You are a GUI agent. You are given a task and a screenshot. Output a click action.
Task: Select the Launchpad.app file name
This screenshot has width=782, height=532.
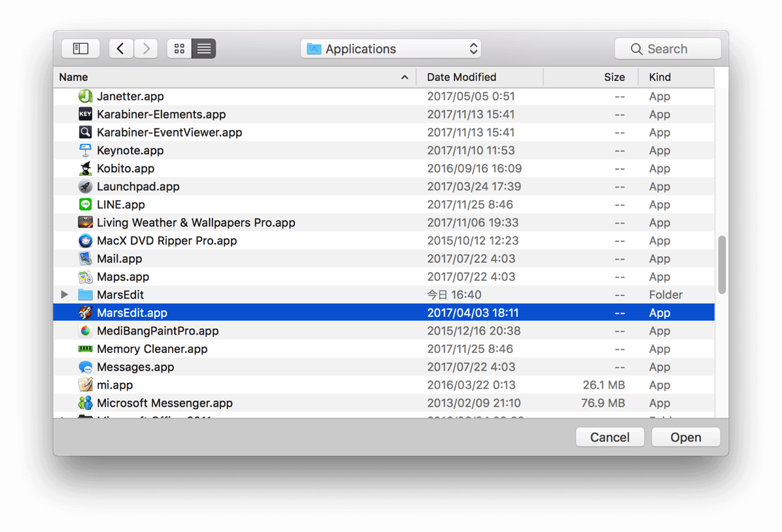pyautogui.click(x=138, y=186)
